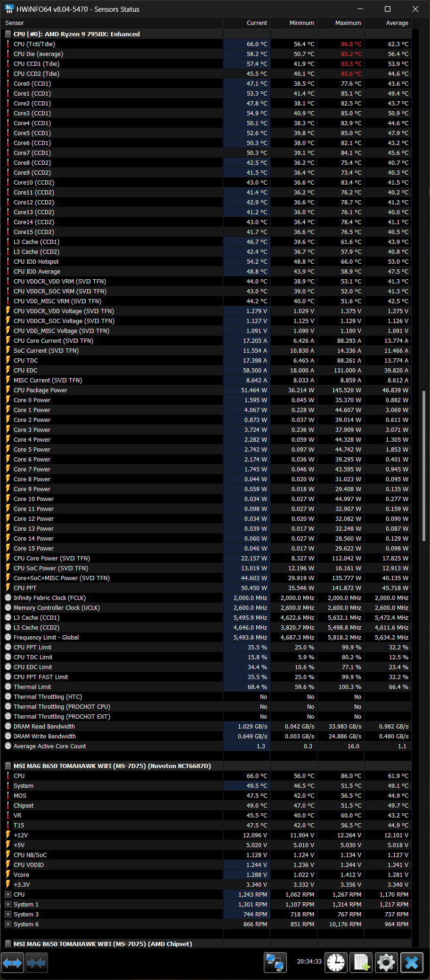Click the clock reset timer icon
The width and height of the screenshot is (430, 980).
pos(336,963)
